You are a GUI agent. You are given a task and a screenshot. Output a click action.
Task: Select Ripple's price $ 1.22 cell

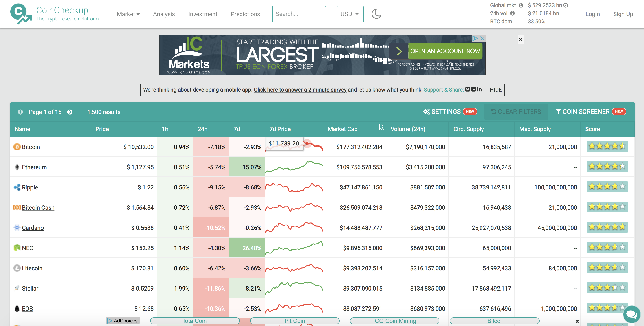pos(124,187)
